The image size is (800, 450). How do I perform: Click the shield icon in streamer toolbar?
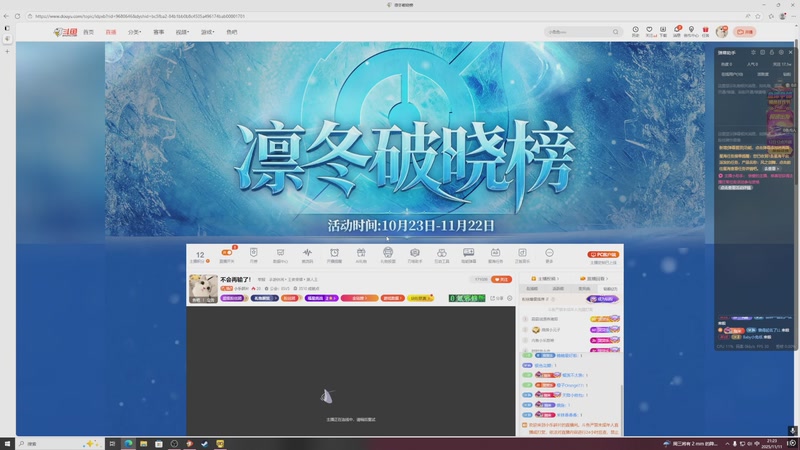point(254,253)
